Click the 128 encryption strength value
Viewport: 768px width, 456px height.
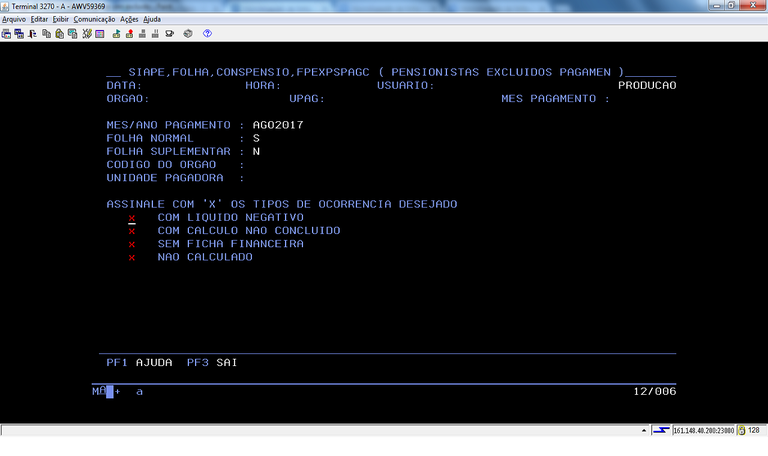[x=754, y=430]
